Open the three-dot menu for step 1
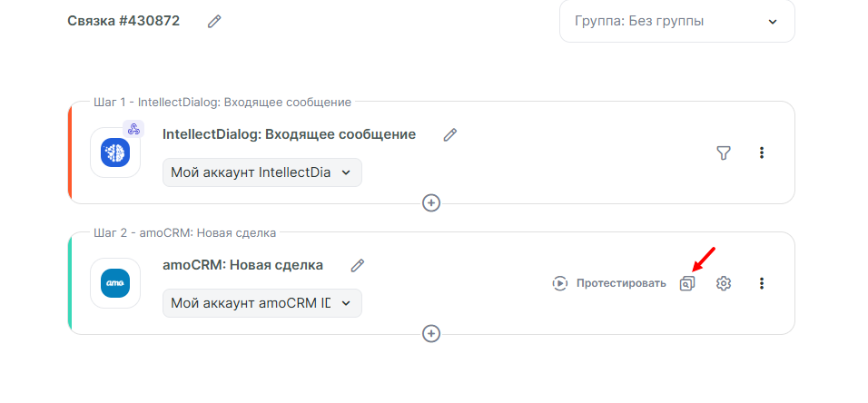868x403 pixels. 762,153
